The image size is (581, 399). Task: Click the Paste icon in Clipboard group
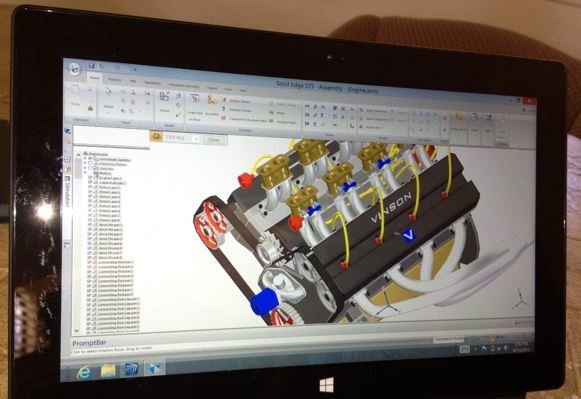tap(76, 91)
